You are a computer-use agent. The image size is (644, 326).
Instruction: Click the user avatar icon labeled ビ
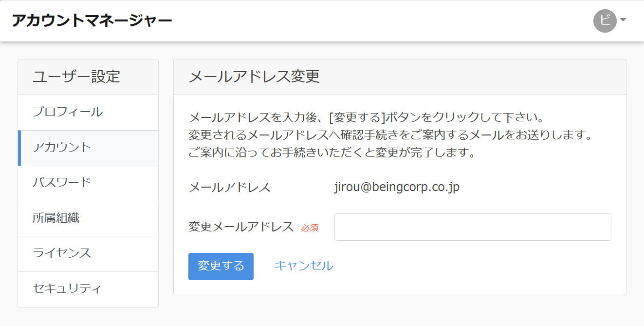click(605, 21)
